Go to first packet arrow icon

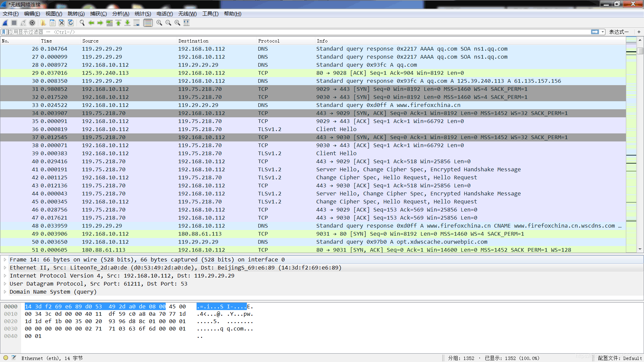118,23
